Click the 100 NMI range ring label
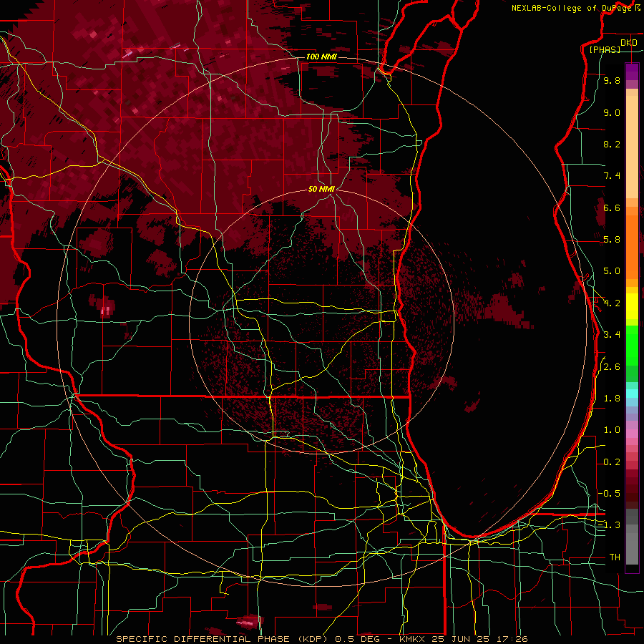The image size is (644, 644). point(321,57)
